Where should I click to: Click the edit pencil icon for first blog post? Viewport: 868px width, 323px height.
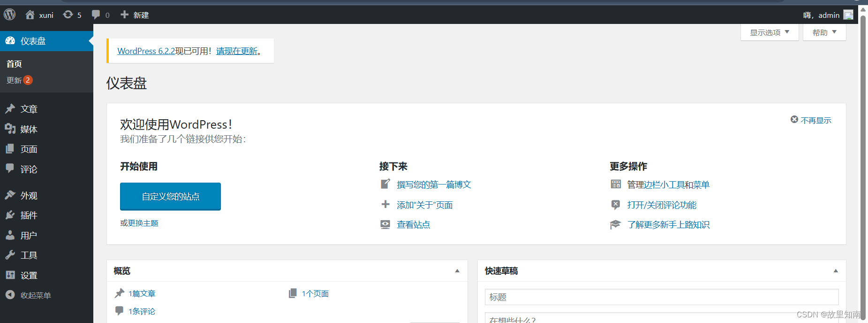(385, 184)
